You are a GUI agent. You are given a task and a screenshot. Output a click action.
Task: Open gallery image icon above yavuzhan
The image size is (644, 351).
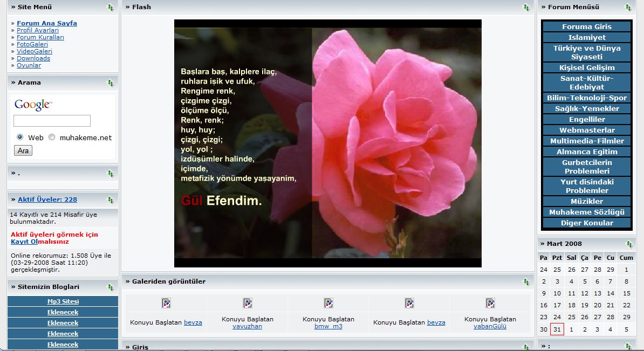[248, 303]
